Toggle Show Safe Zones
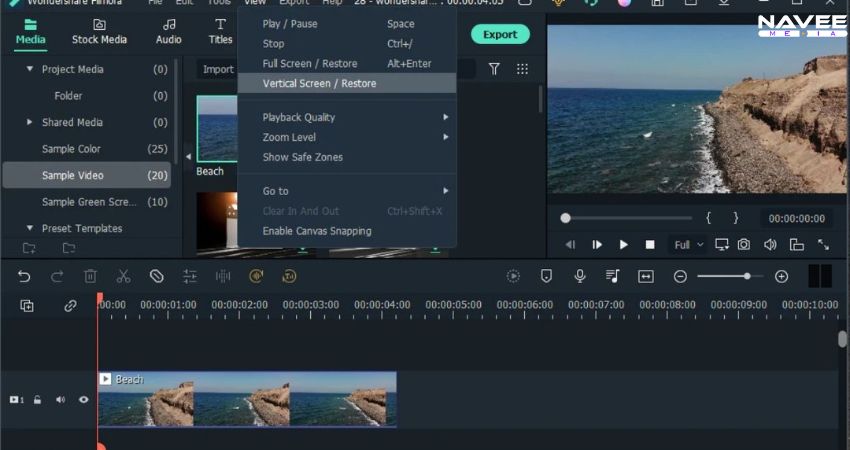The image size is (850, 450). coord(347,157)
